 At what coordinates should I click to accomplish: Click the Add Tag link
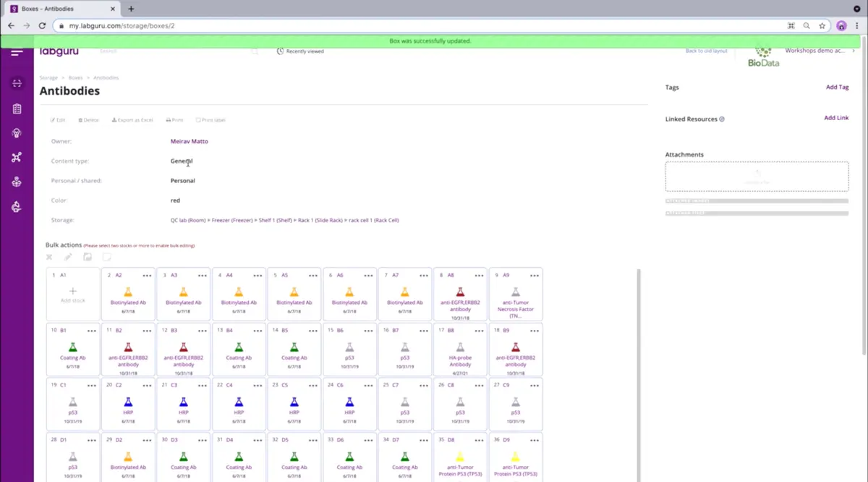coord(837,88)
